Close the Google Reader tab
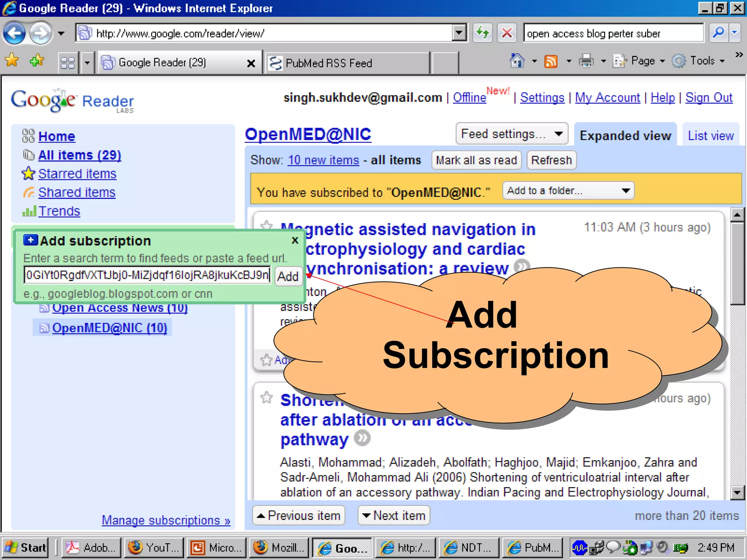Viewport: 747px width, 560px height. [x=251, y=63]
